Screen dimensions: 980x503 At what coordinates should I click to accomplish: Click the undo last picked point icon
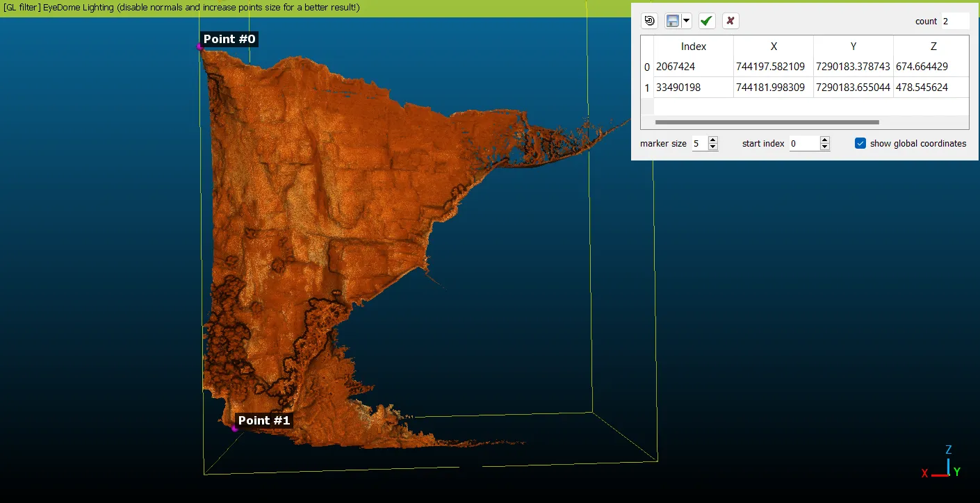coord(649,21)
